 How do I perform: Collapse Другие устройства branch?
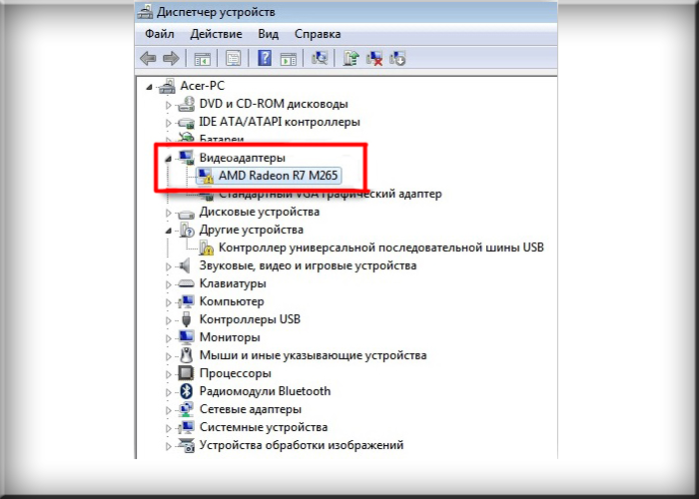(168, 231)
